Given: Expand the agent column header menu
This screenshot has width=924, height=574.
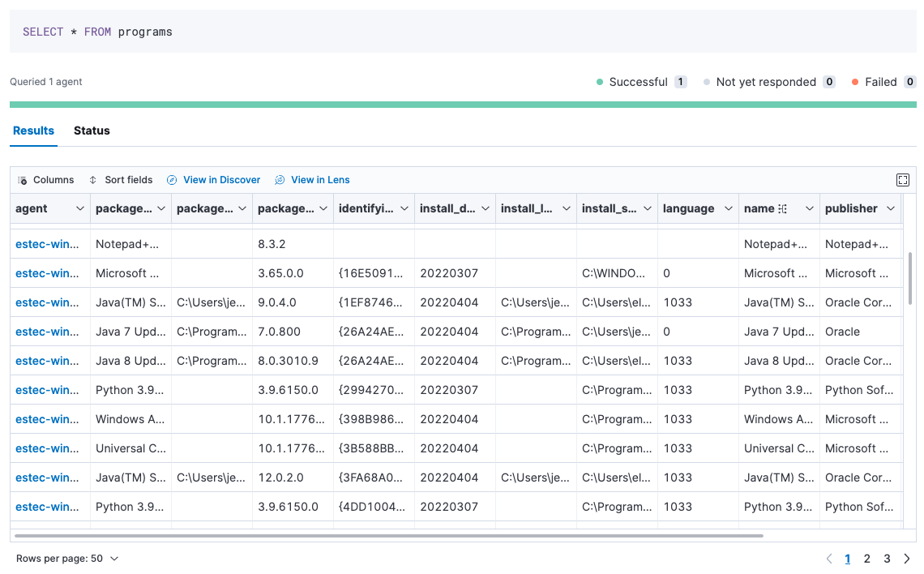Looking at the screenshot, I should coord(79,209).
